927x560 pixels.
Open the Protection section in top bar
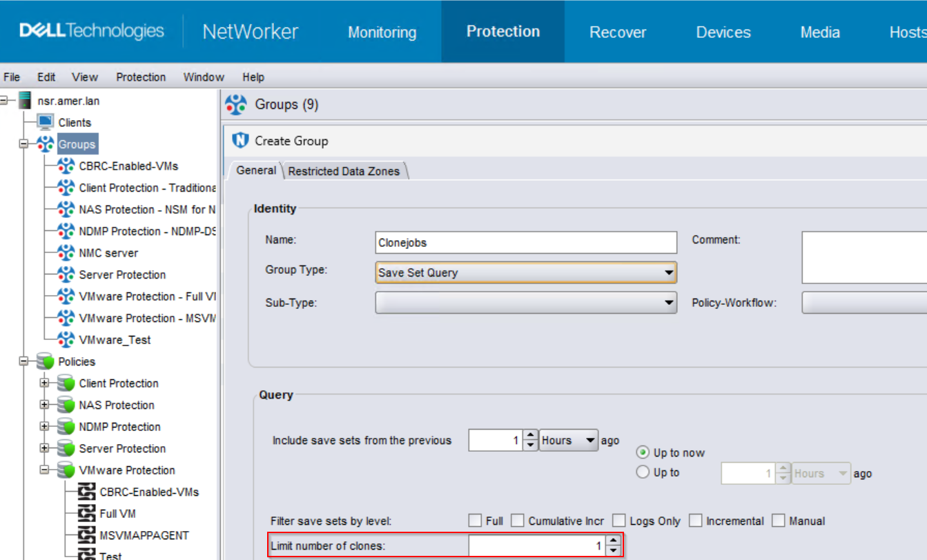tap(503, 32)
